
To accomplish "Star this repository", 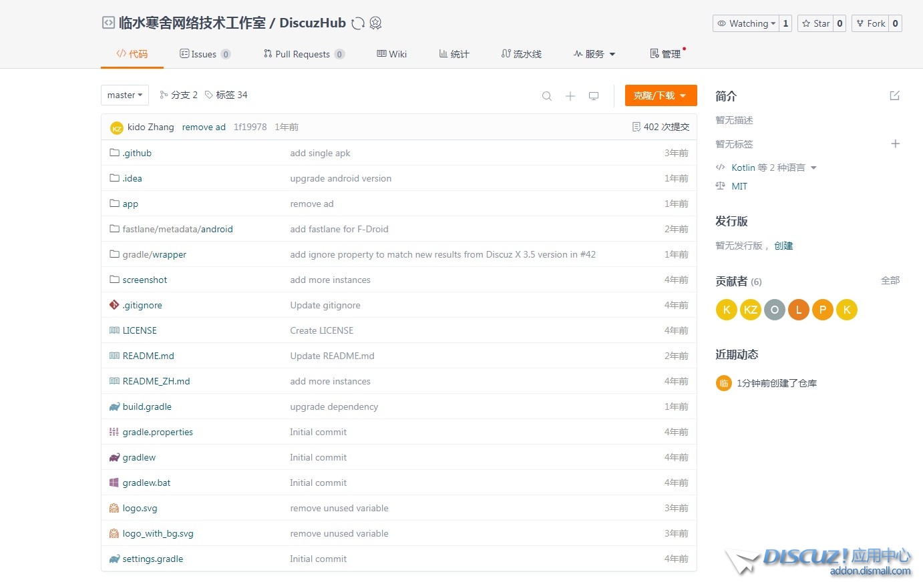I will click(816, 23).
